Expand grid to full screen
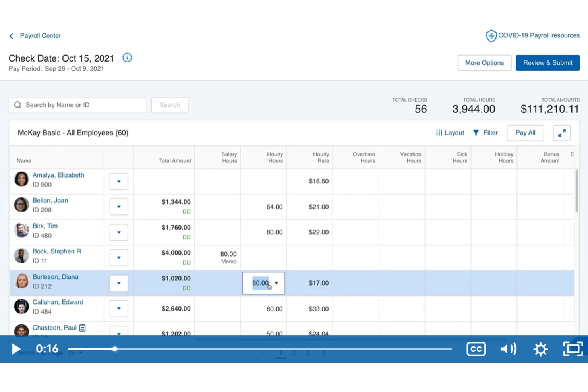588x392 pixels. pos(562,133)
